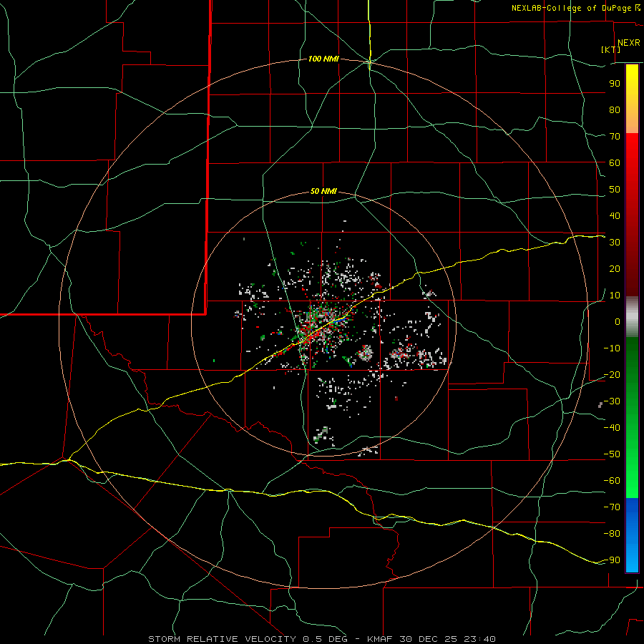Pick the light blue segment at -90

tap(632, 560)
